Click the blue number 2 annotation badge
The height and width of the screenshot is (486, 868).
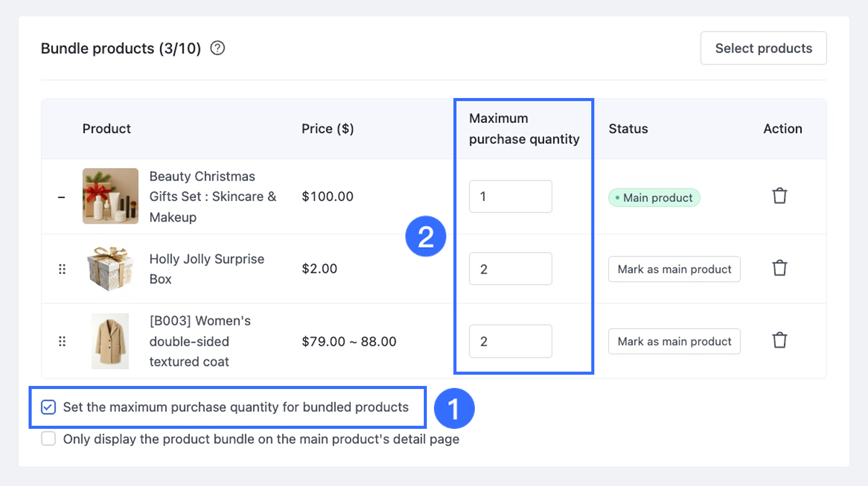click(x=425, y=236)
